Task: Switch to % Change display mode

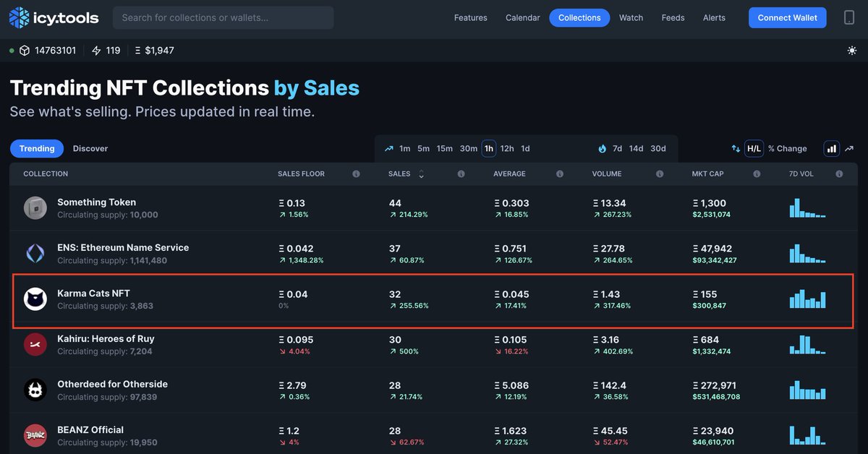Action: [787, 149]
